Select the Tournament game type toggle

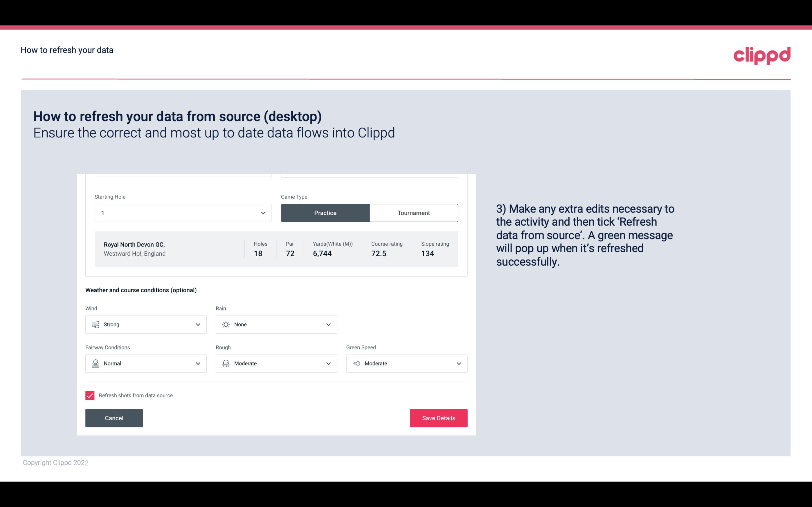point(414,213)
